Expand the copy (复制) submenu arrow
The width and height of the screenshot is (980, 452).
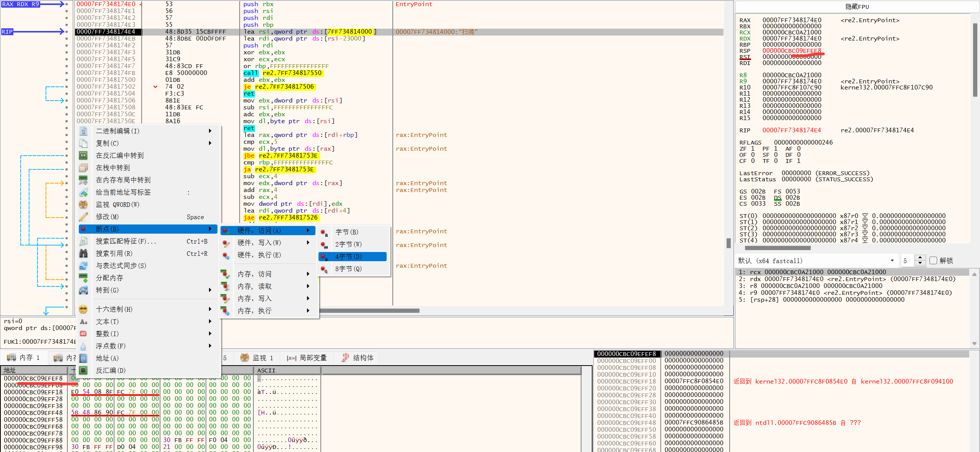210,143
